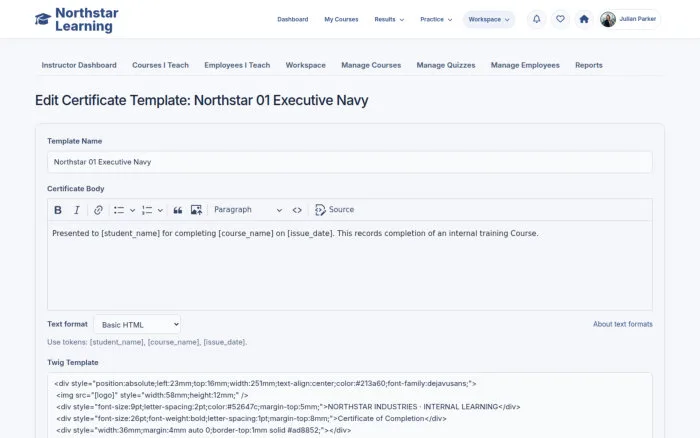This screenshot has width=700, height=438.
Task: Open the notifications bell
Action: [537, 19]
